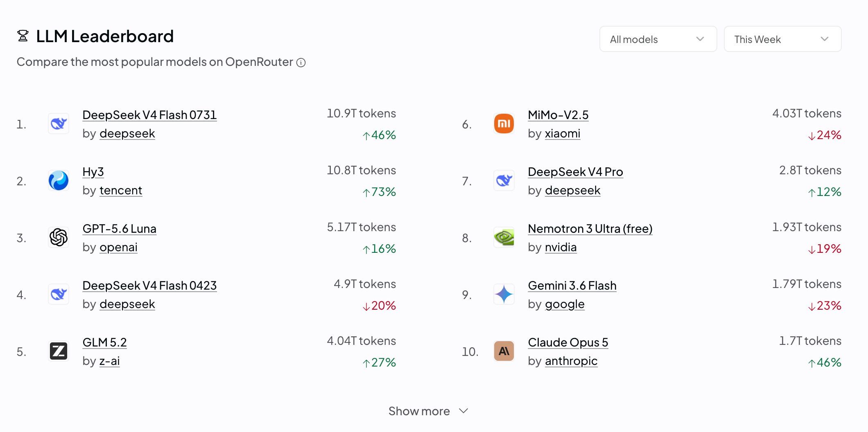Visit the nvidia author link
The height and width of the screenshot is (432, 868).
pos(561,248)
